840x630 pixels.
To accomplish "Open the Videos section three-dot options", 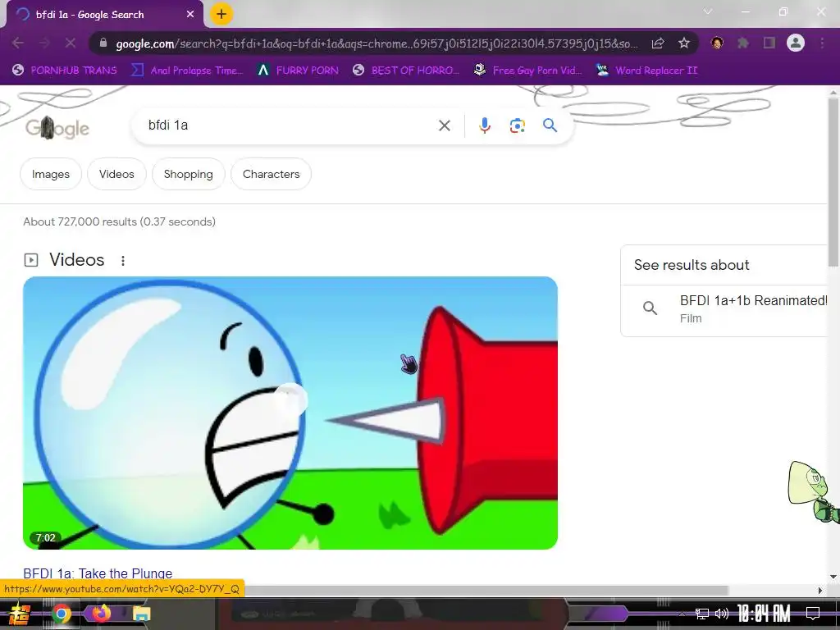I will (123, 260).
